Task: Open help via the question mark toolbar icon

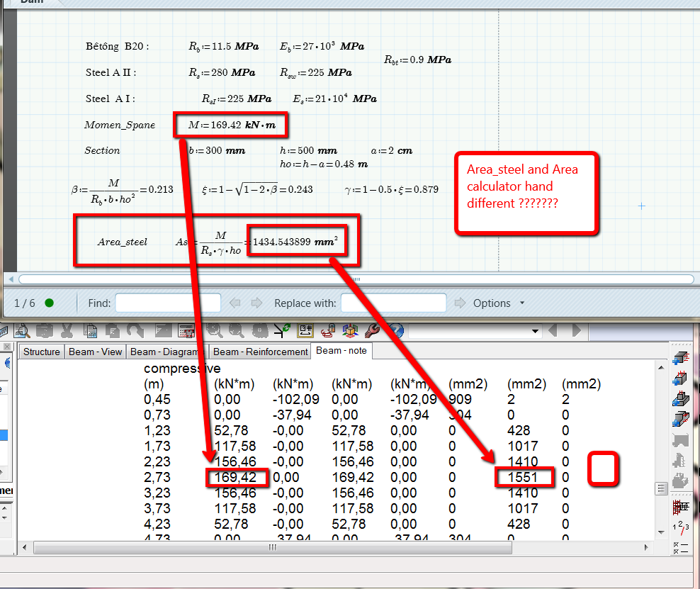Action: pyautogui.click(x=395, y=330)
